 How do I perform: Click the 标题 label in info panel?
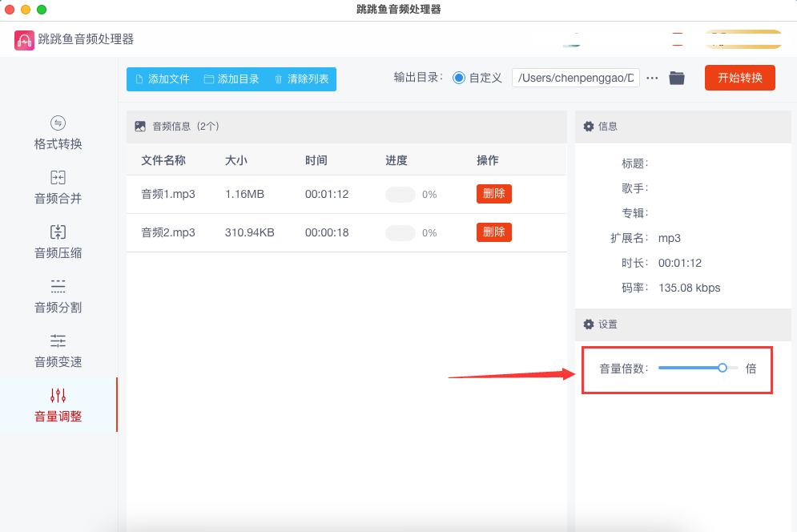coord(635,163)
